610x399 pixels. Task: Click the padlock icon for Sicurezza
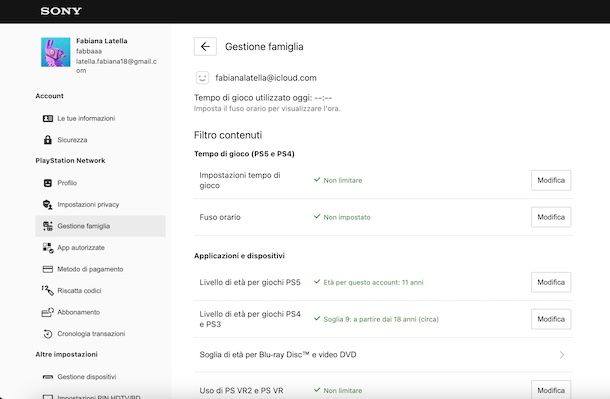48,140
